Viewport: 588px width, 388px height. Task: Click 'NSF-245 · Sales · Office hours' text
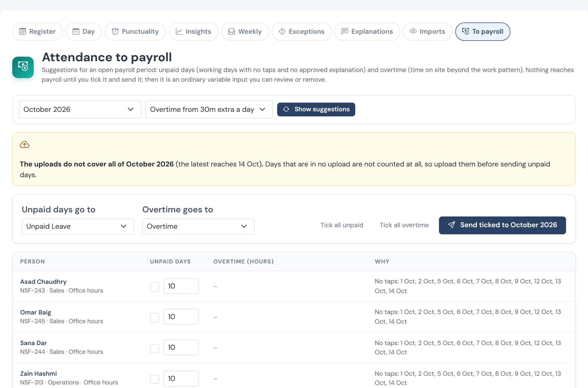(x=62, y=321)
